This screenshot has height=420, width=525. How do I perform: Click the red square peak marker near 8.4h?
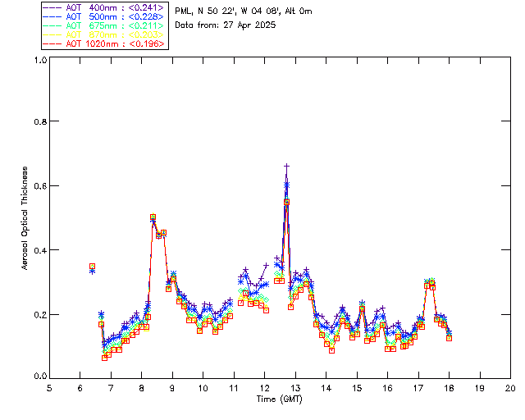(x=153, y=217)
